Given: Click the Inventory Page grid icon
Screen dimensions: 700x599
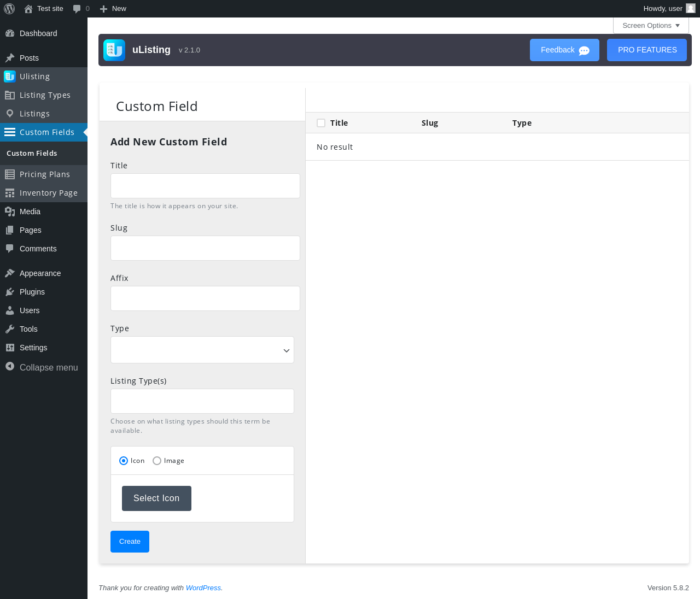Looking at the screenshot, I should point(10,193).
